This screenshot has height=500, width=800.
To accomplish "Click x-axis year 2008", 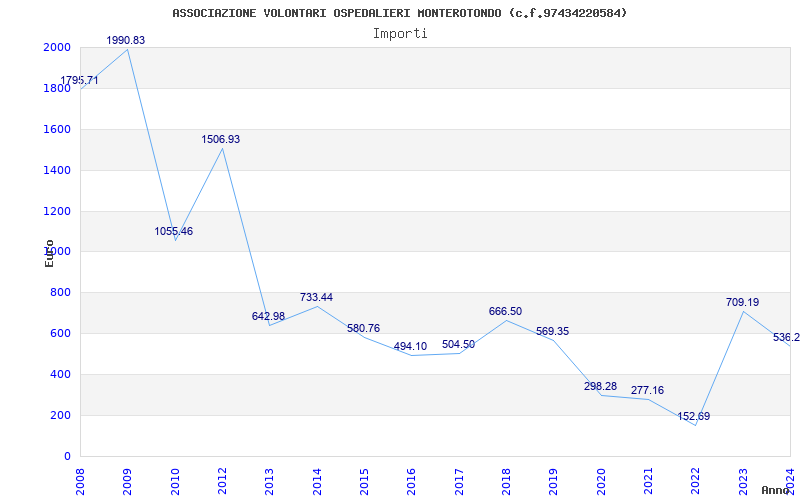I will [x=81, y=481].
